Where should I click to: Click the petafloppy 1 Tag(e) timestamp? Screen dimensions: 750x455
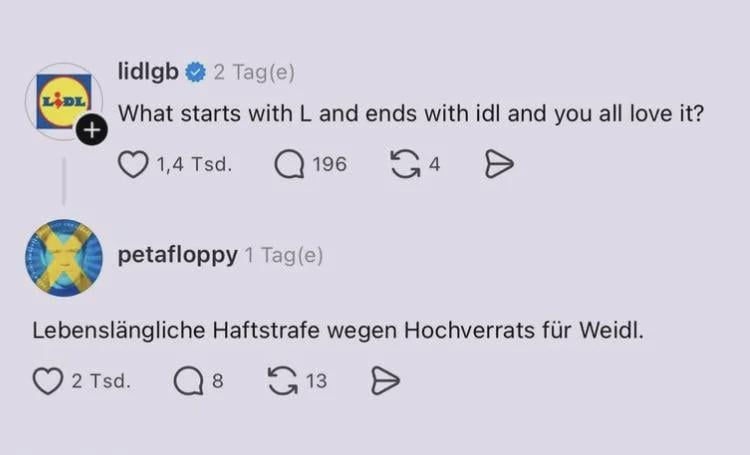(x=284, y=255)
